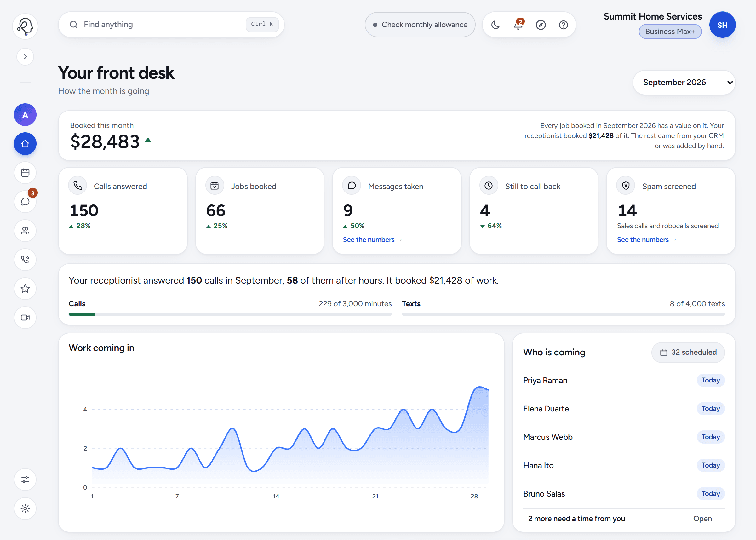Click the compass explore icon
Screen dimensions: 756x540
point(541,25)
